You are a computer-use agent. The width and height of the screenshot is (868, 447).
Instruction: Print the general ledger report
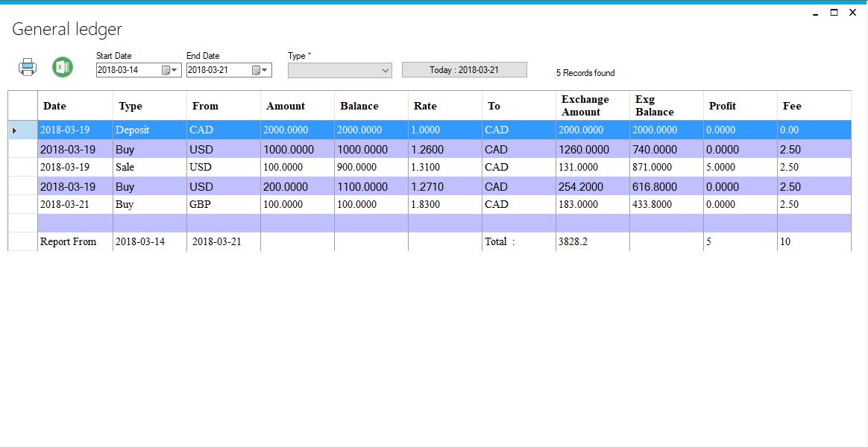point(27,67)
